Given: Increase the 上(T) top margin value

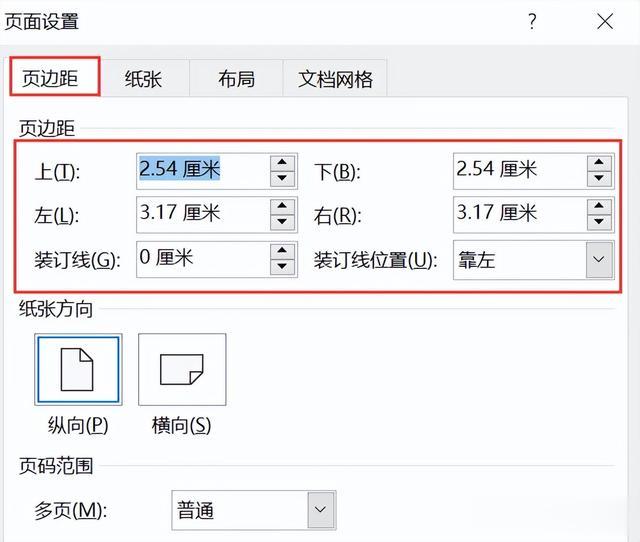Looking at the screenshot, I should (282, 162).
